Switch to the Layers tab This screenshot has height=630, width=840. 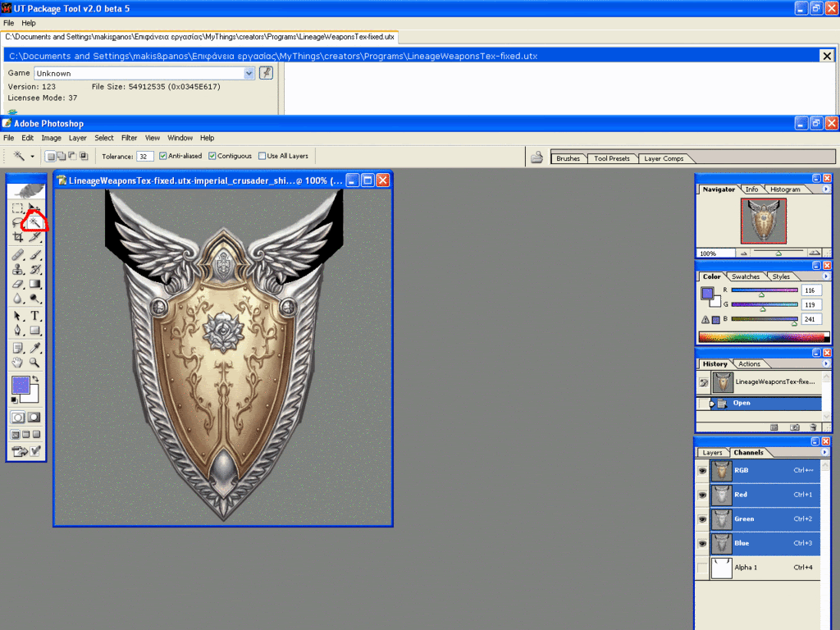[712, 453]
